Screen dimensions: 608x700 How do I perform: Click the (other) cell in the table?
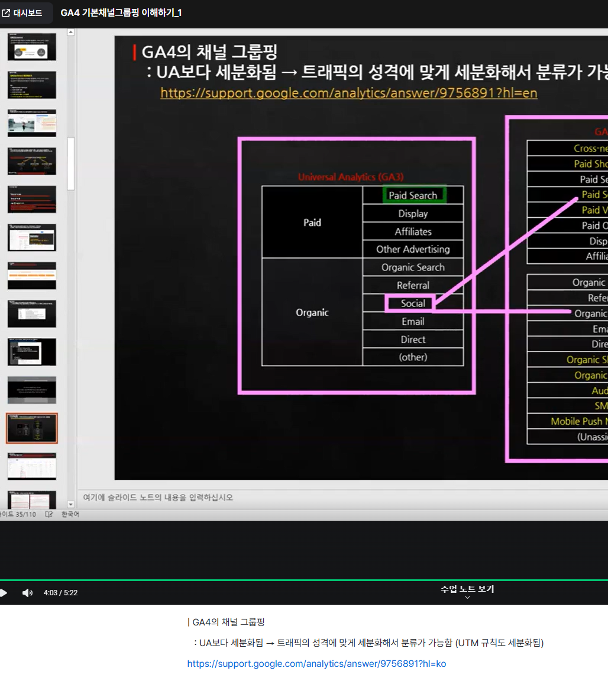[413, 357]
